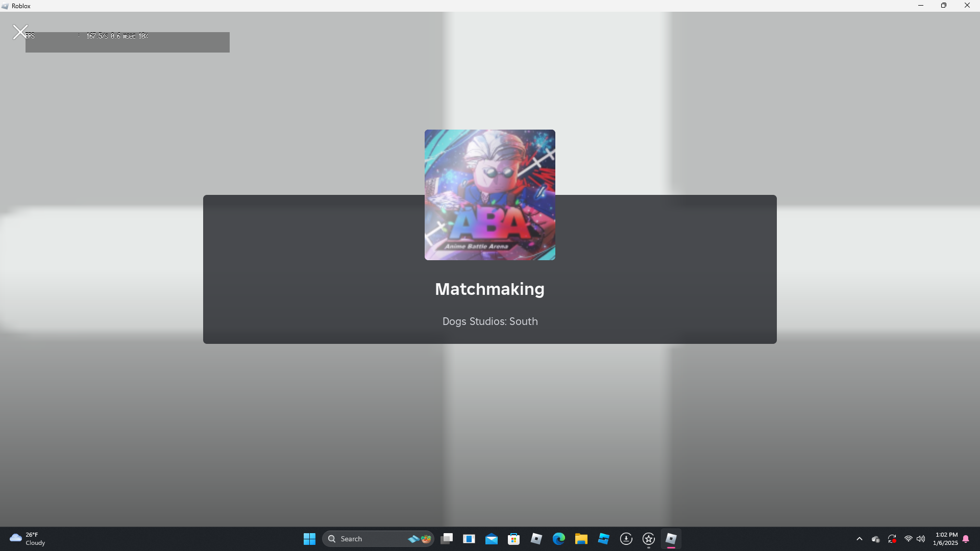Image resolution: width=980 pixels, height=551 pixels.
Task: Switch to the active Roblox taskbar window
Action: click(671, 539)
